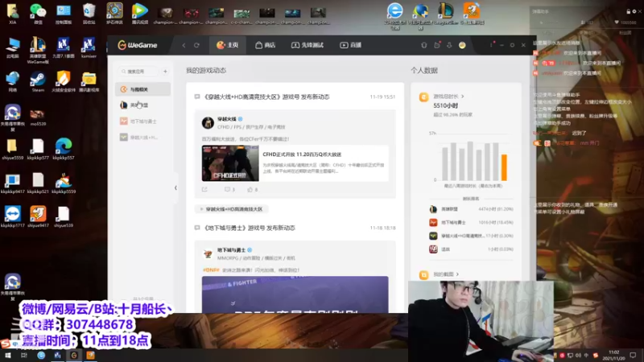Click the 搜索应用 search field
Image resolution: width=644 pixels, height=362 pixels.
coord(138,72)
